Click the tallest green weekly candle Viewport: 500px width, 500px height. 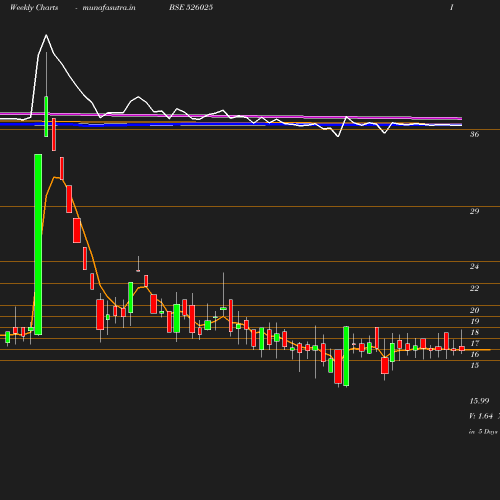pyautogui.click(x=38, y=244)
